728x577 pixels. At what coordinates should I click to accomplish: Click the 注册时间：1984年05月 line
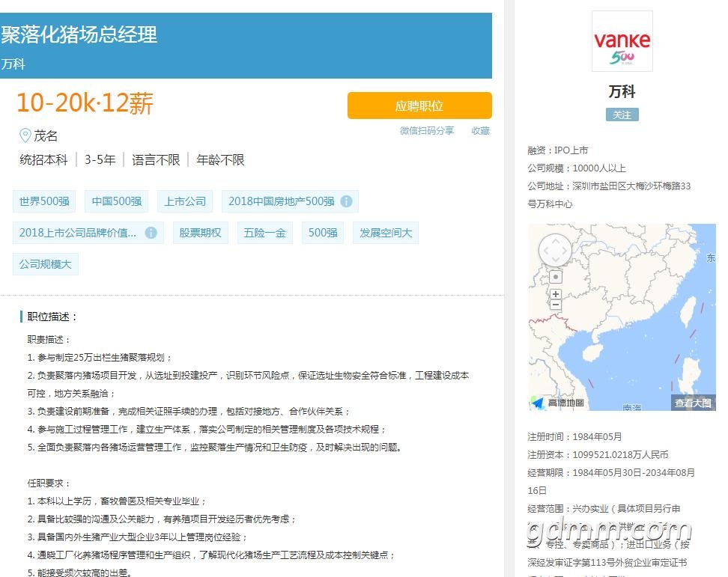click(x=574, y=437)
